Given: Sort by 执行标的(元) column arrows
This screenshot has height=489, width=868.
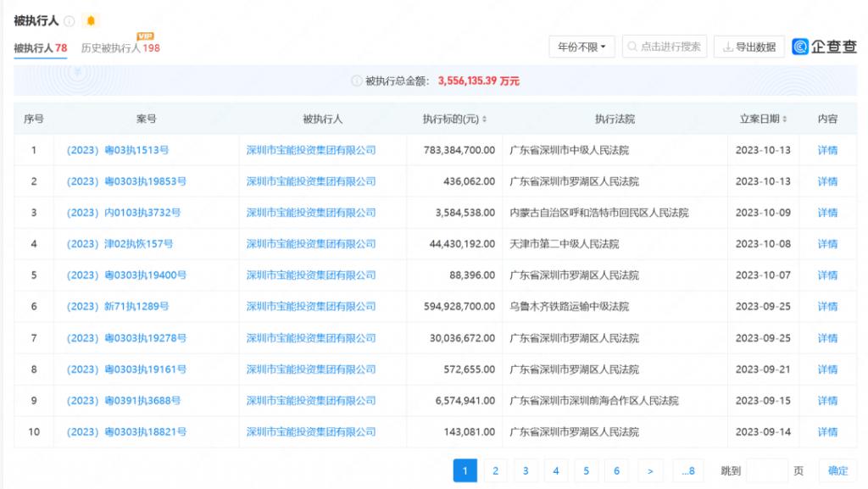Looking at the screenshot, I should (x=484, y=119).
